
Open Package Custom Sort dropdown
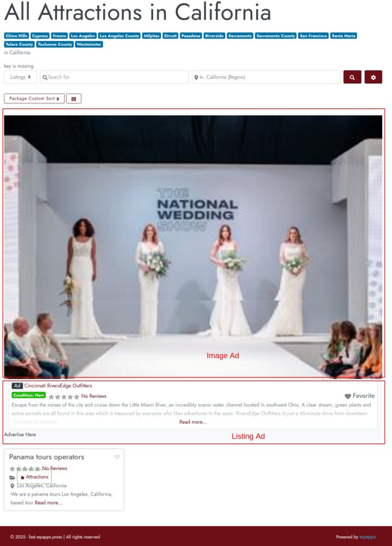pyautogui.click(x=34, y=99)
